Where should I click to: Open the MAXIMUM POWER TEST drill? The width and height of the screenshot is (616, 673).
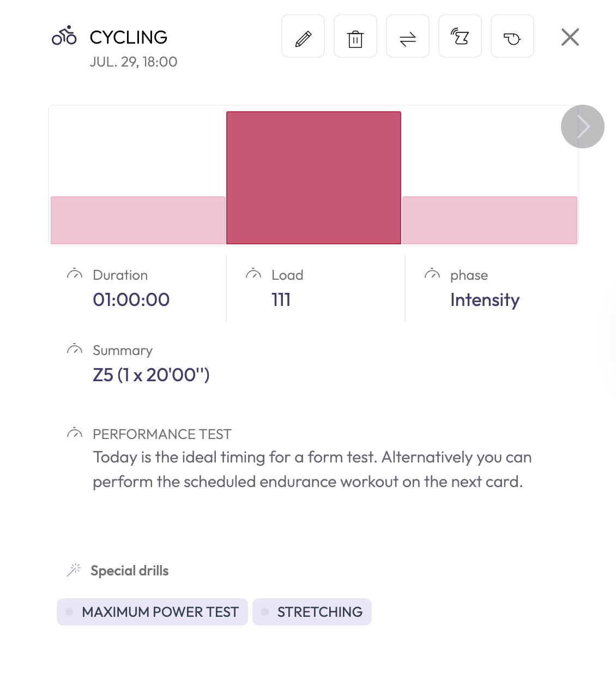pos(153,612)
